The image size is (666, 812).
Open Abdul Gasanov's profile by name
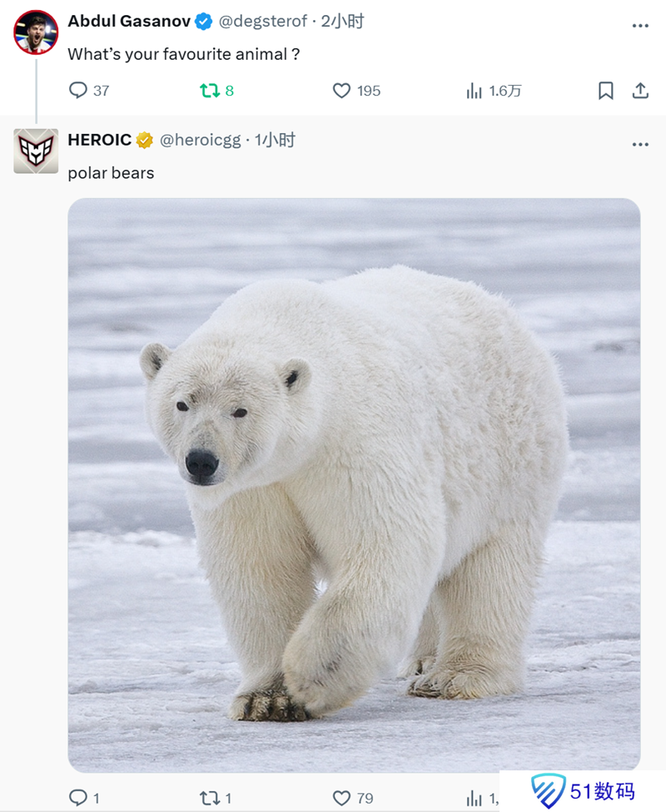(129, 22)
